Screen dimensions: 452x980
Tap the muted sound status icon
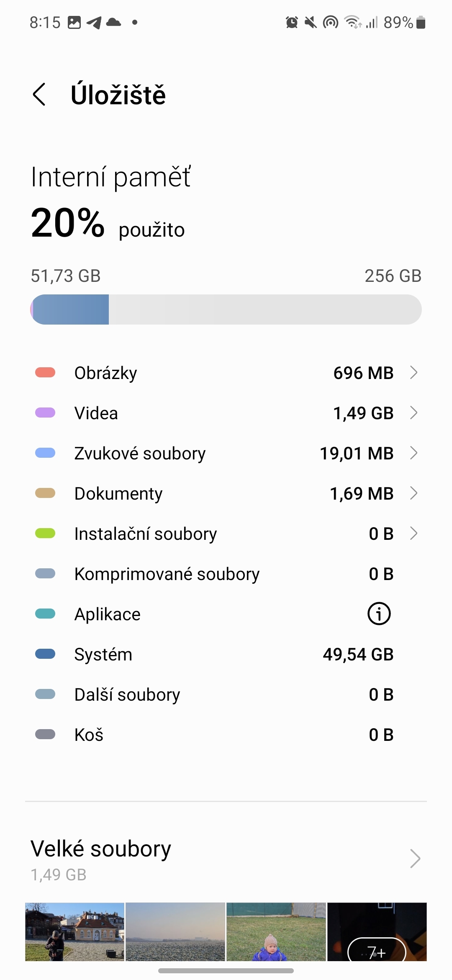pos(311,22)
